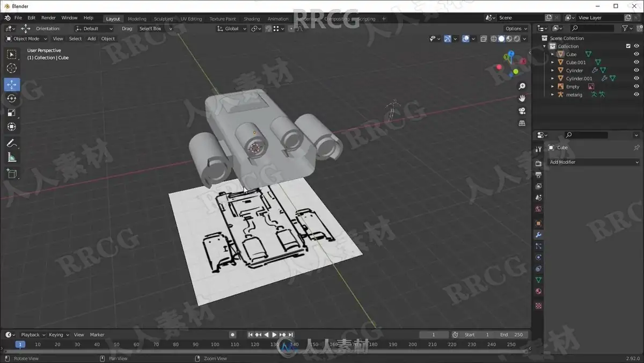Switch to solid viewport shading
Image resolution: width=644 pixels, height=363 pixels.
click(x=501, y=39)
